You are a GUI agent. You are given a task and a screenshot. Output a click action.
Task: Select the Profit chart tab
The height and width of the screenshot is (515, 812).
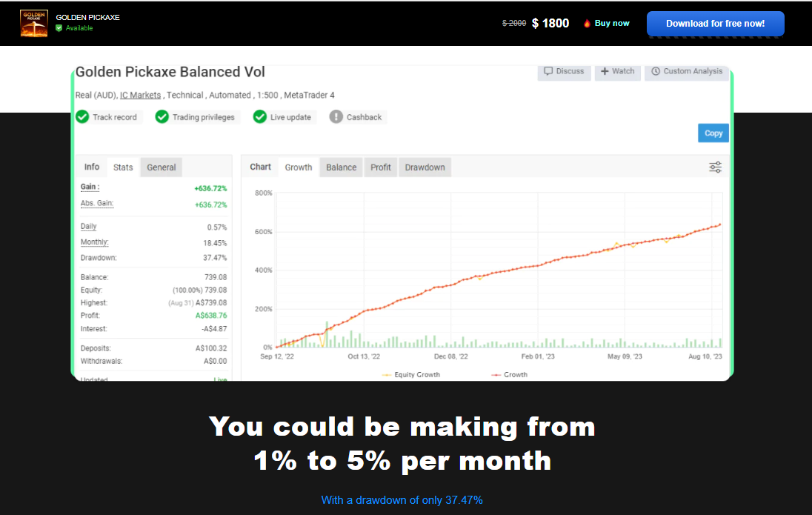381,167
